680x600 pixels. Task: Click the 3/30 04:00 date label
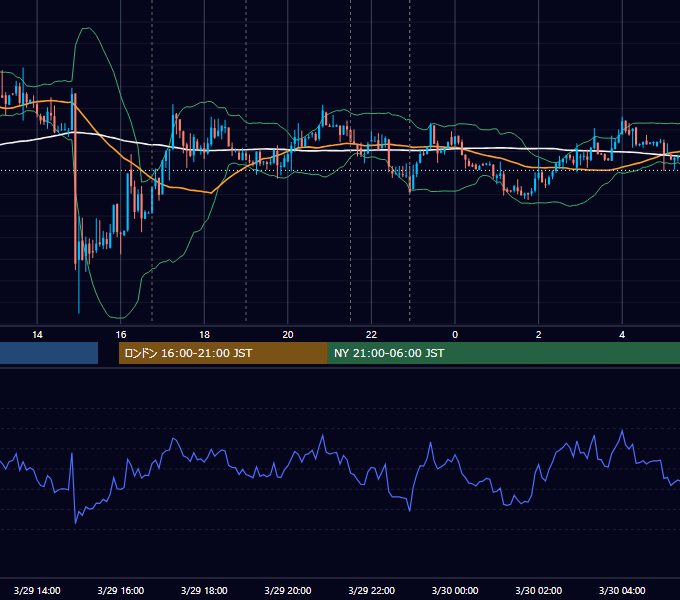[622, 590]
